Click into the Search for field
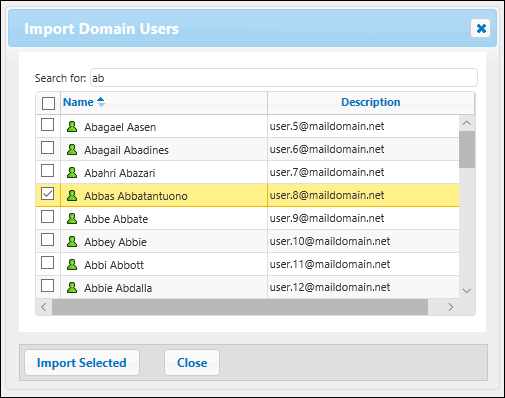The height and width of the screenshot is (398, 505). (284, 78)
